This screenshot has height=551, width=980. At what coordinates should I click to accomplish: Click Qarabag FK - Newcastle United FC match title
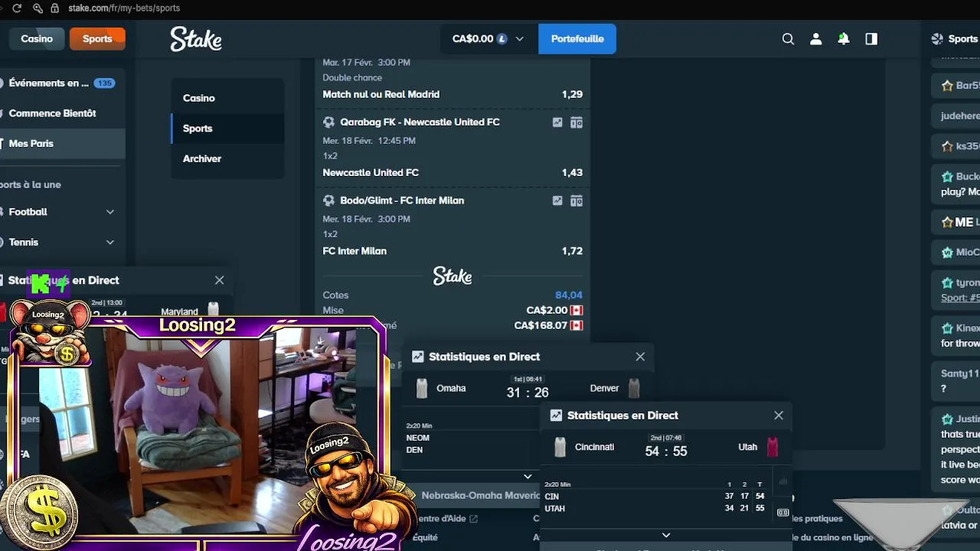[420, 122]
